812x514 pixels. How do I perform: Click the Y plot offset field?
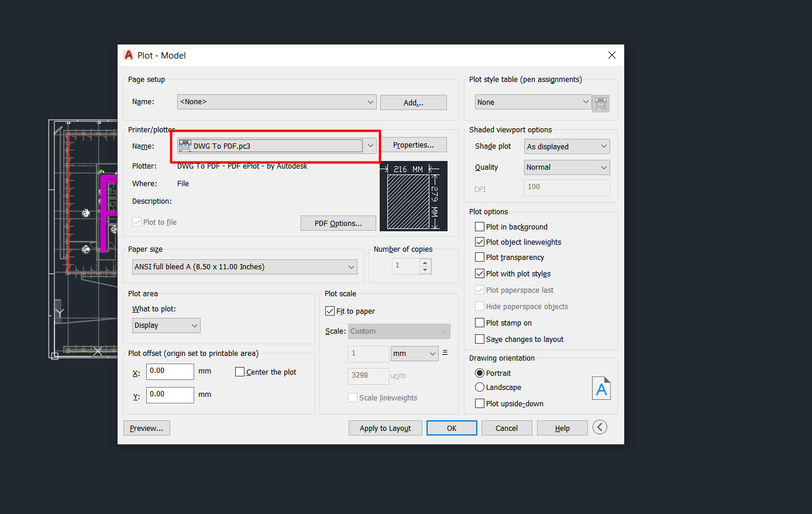coord(170,395)
